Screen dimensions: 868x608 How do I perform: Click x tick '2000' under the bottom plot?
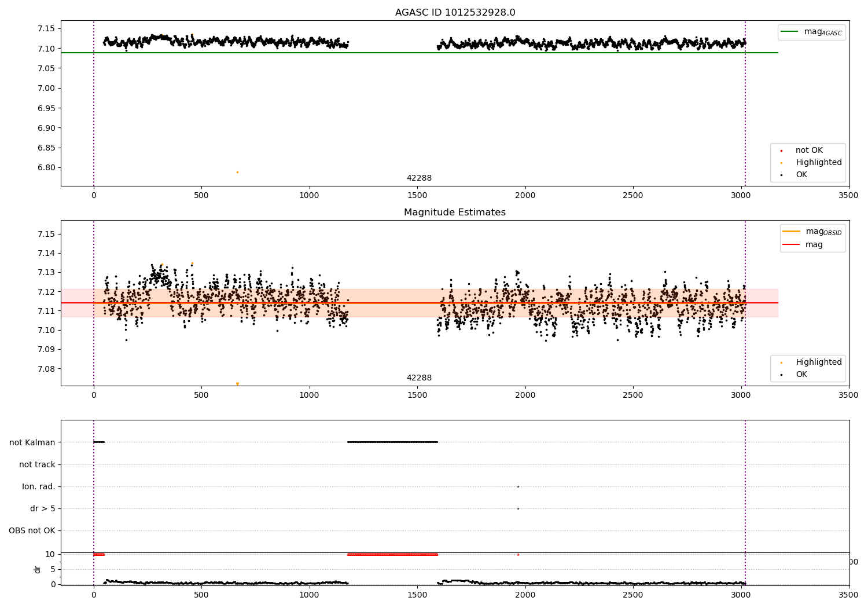click(x=525, y=595)
